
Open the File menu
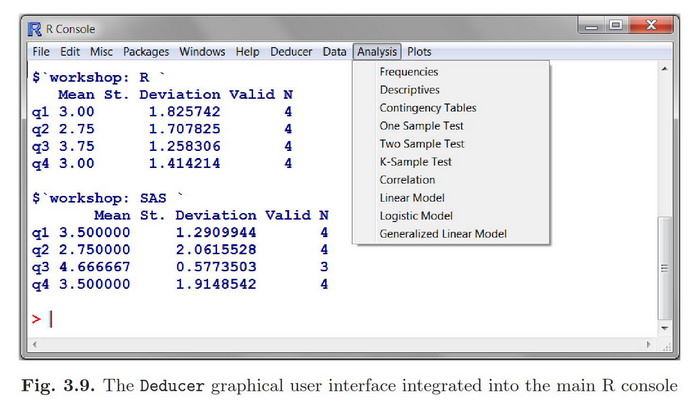[41, 51]
